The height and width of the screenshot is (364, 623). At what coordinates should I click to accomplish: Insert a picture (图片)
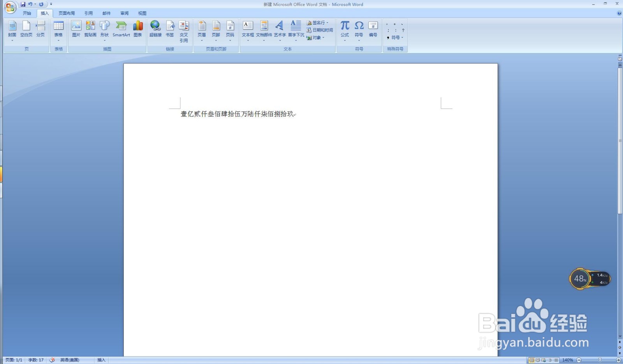[x=76, y=29]
